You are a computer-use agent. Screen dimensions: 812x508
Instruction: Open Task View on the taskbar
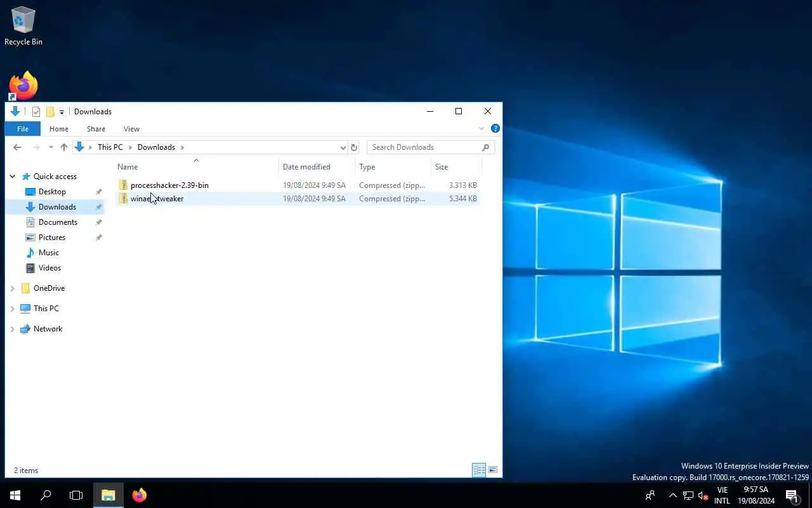pos(76,495)
